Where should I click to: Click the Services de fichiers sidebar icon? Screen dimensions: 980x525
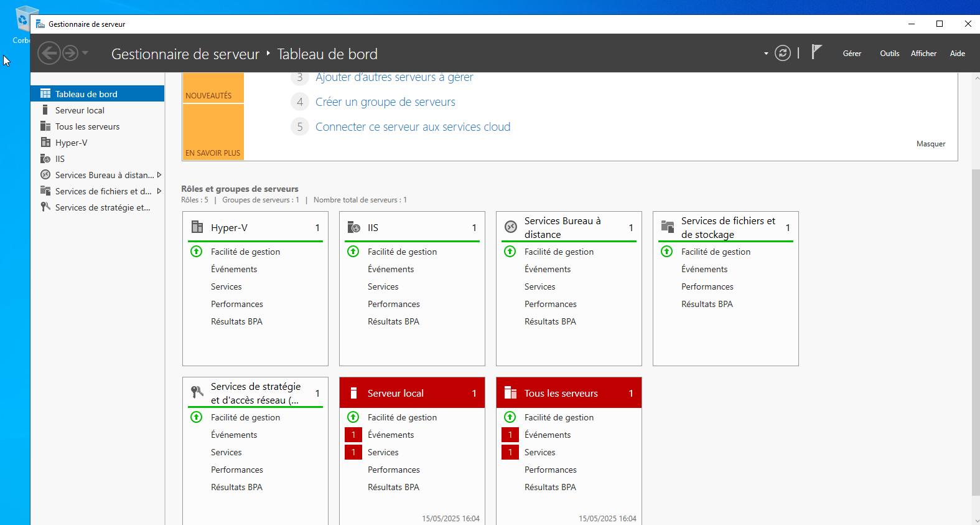(45, 191)
